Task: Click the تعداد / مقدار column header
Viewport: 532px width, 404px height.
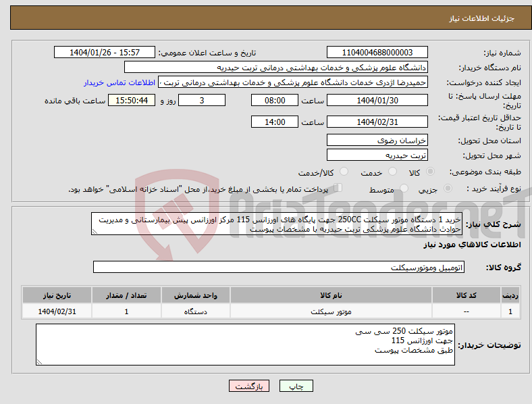Action: tap(126, 295)
